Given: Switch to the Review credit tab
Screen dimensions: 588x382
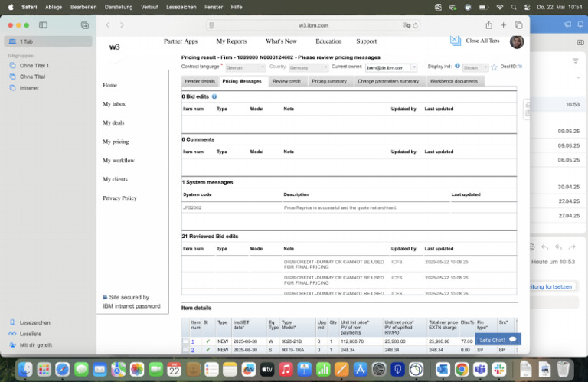Looking at the screenshot, I should [286, 81].
